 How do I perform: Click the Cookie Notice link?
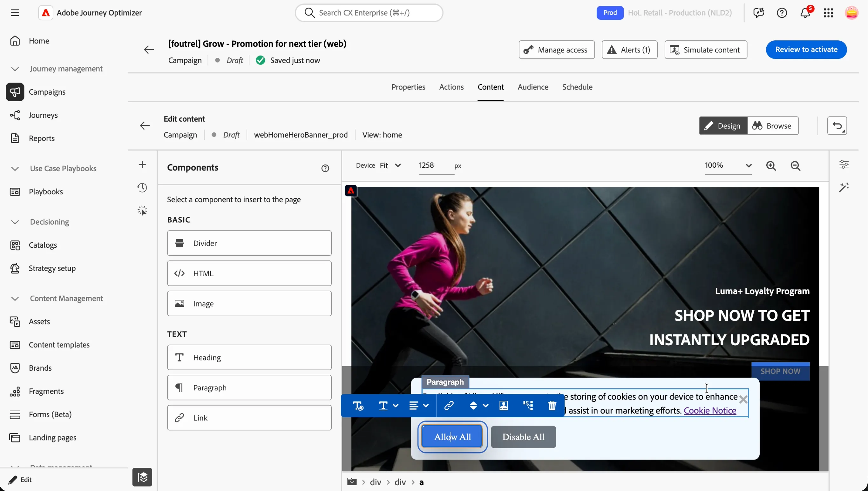pyautogui.click(x=709, y=410)
